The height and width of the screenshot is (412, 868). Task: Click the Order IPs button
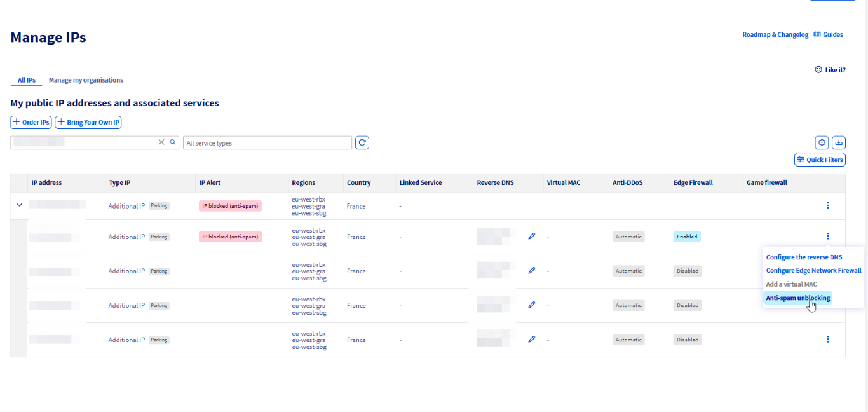[x=31, y=122]
